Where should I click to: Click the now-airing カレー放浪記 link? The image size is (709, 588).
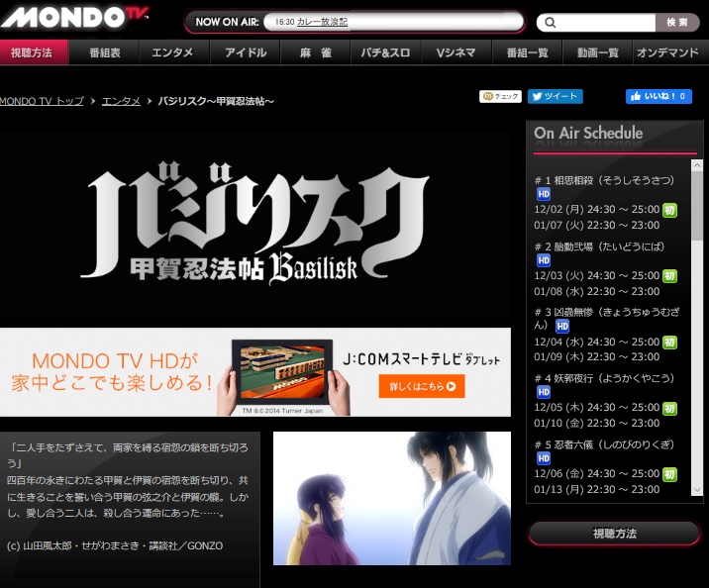(x=322, y=22)
